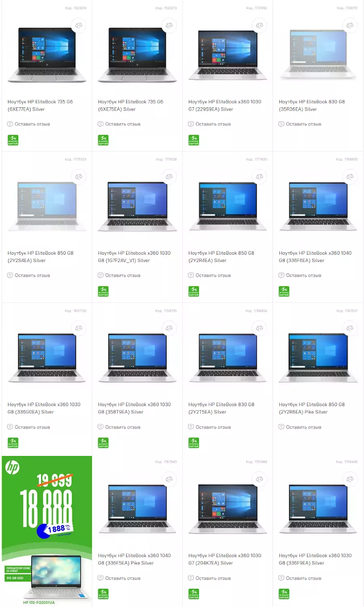
Task: Compare icon for EliteBook x360 1030 G7 (229S9EA)
Action: pos(260,26)
